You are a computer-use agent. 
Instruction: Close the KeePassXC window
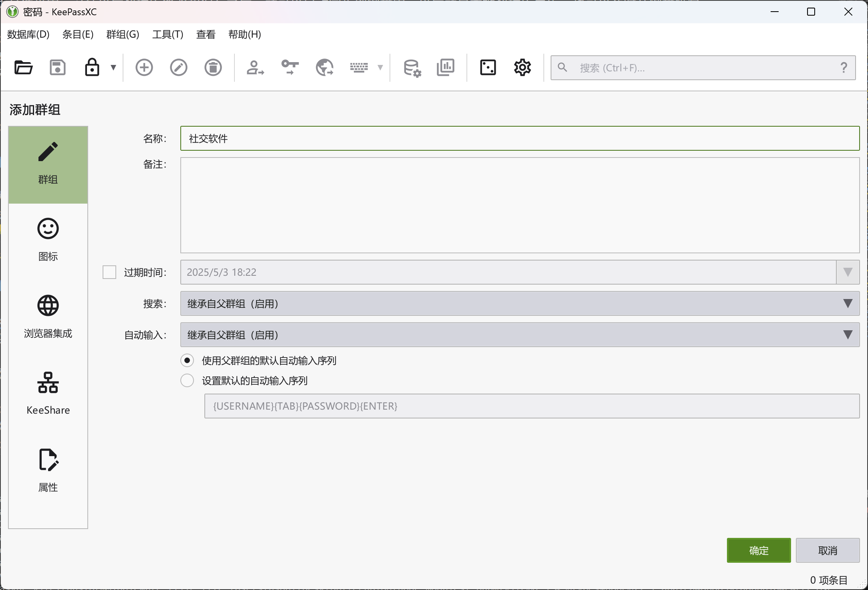[x=848, y=12]
